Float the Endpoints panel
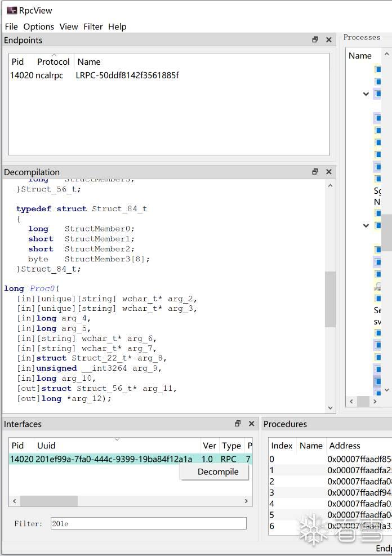Screen dimensions: 392x556 (315, 39)
